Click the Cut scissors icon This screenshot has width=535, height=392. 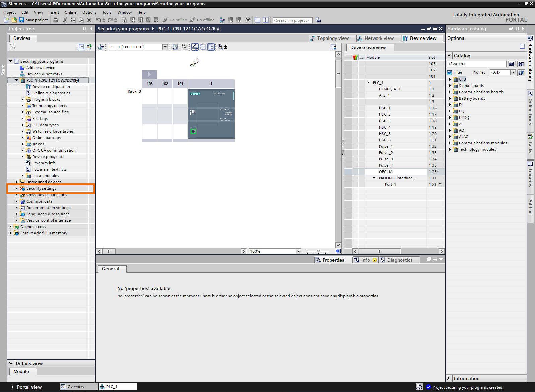click(65, 20)
